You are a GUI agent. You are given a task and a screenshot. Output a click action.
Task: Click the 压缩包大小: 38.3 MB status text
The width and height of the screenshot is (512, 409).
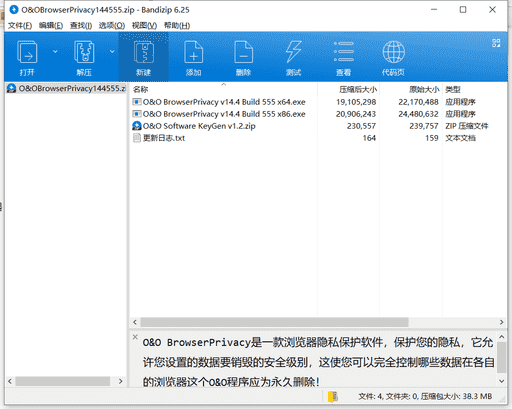point(456,396)
